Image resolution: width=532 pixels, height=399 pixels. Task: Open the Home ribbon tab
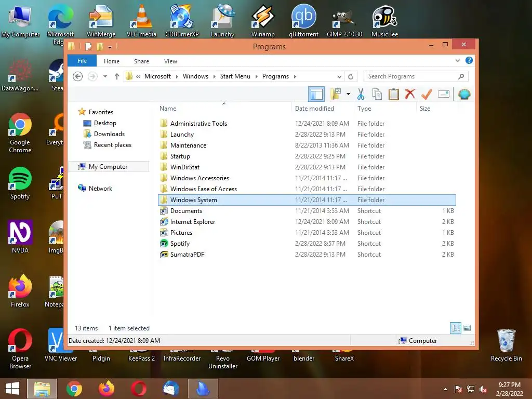pos(112,61)
